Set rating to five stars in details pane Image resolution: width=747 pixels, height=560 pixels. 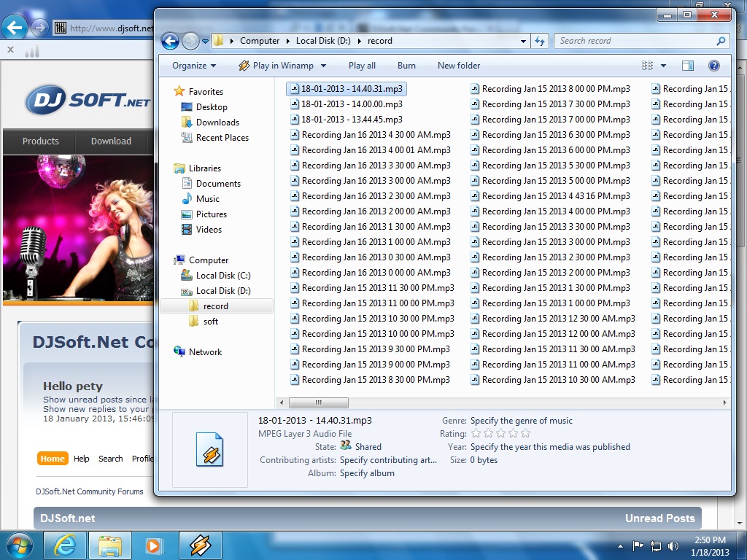525,433
